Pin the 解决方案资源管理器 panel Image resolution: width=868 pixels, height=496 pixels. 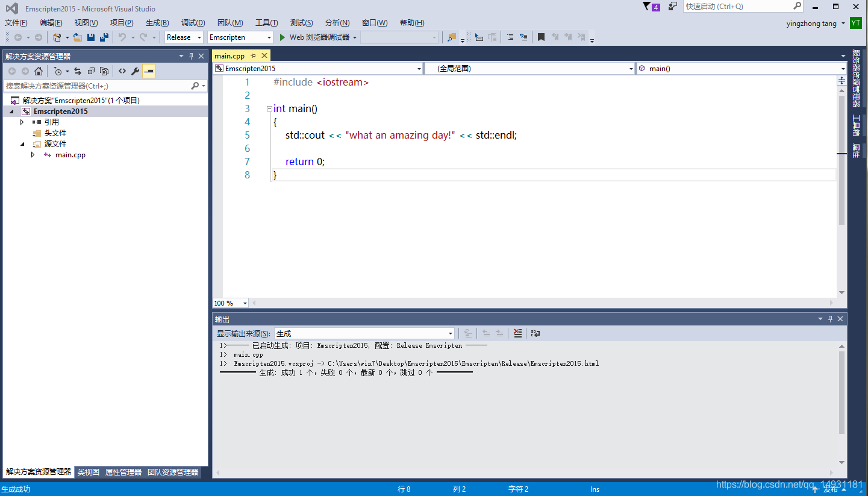(192, 55)
